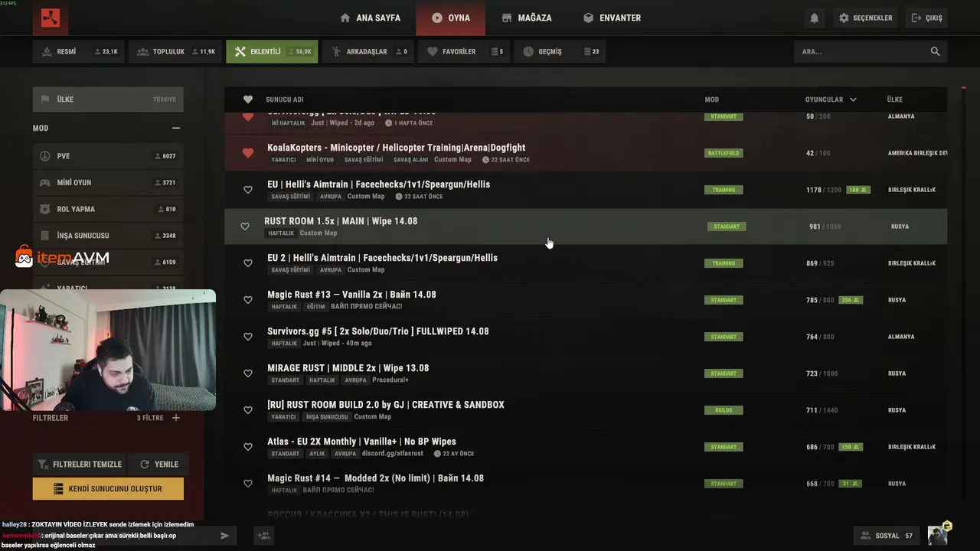Click the profile avatar in the bottom right
980x551 pixels.
pyautogui.click(x=937, y=536)
